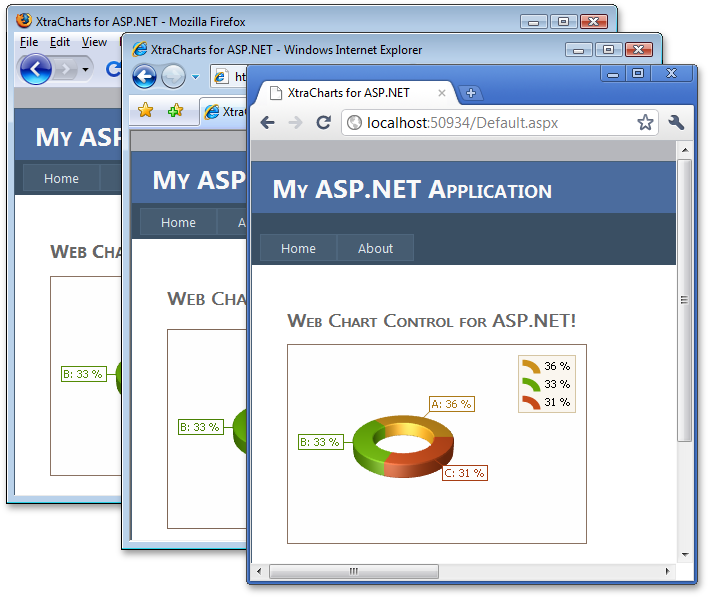708x597 pixels.
Task: Click Chrome vertical scrollbar down arrow
Action: 685,555
